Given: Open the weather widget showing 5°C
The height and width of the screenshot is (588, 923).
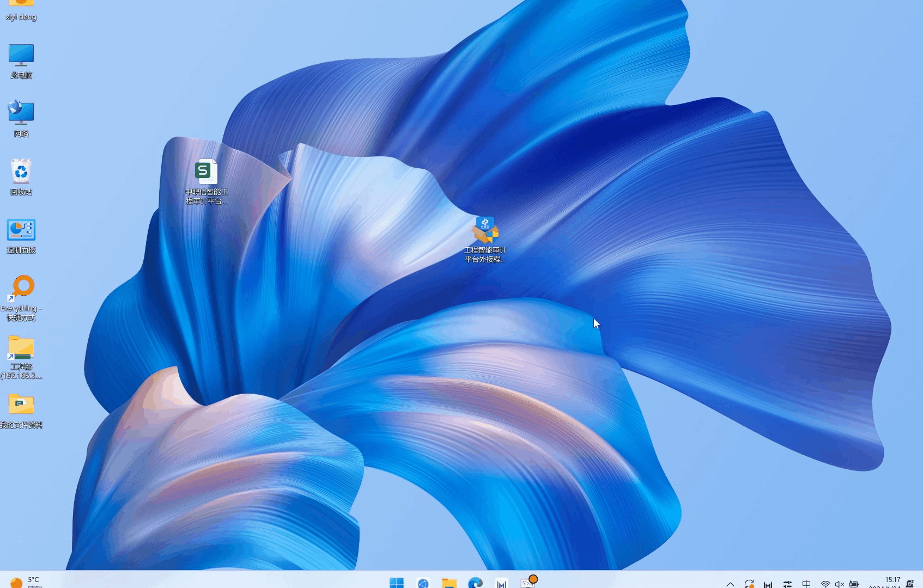Looking at the screenshot, I should coord(26,581).
